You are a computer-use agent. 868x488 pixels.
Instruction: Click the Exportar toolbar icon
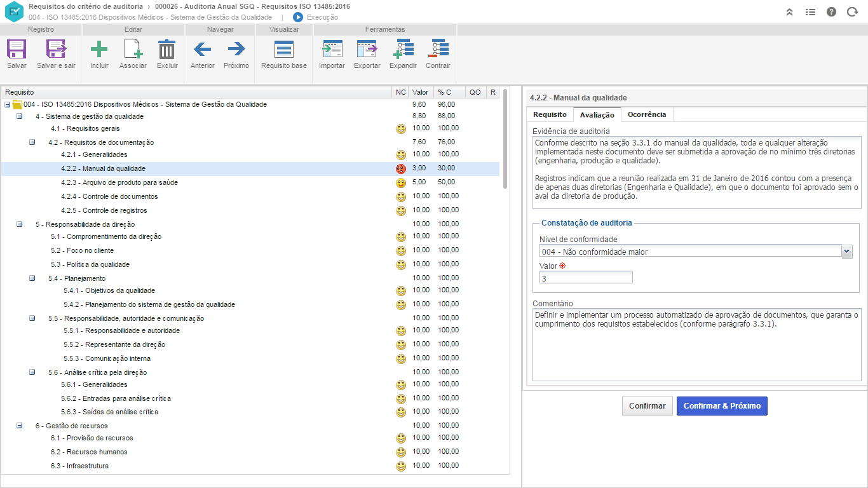(367, 50)
